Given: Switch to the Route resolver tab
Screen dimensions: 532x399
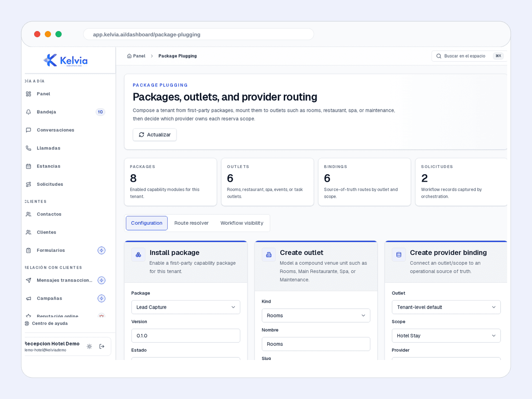Looking at the screenshot, I should click(x=192, y=223).
